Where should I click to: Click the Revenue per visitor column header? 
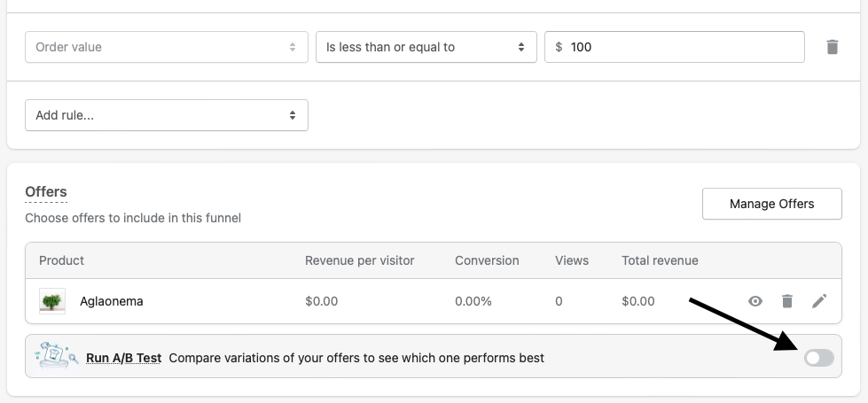359,260
